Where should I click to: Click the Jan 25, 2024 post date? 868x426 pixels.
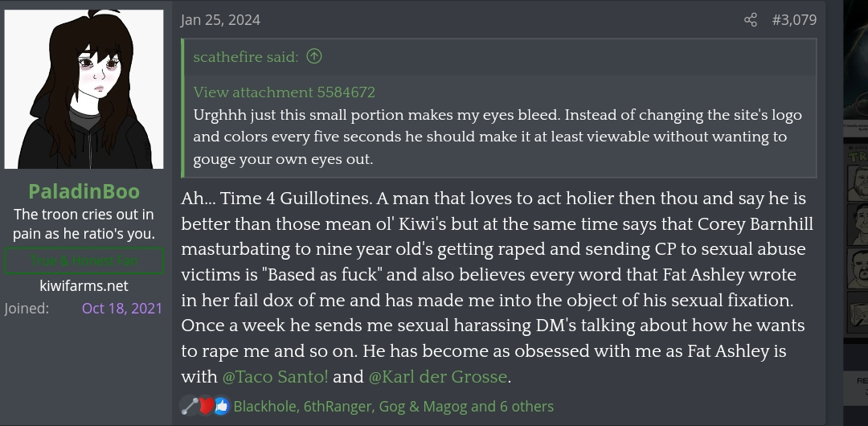(220, 20)
